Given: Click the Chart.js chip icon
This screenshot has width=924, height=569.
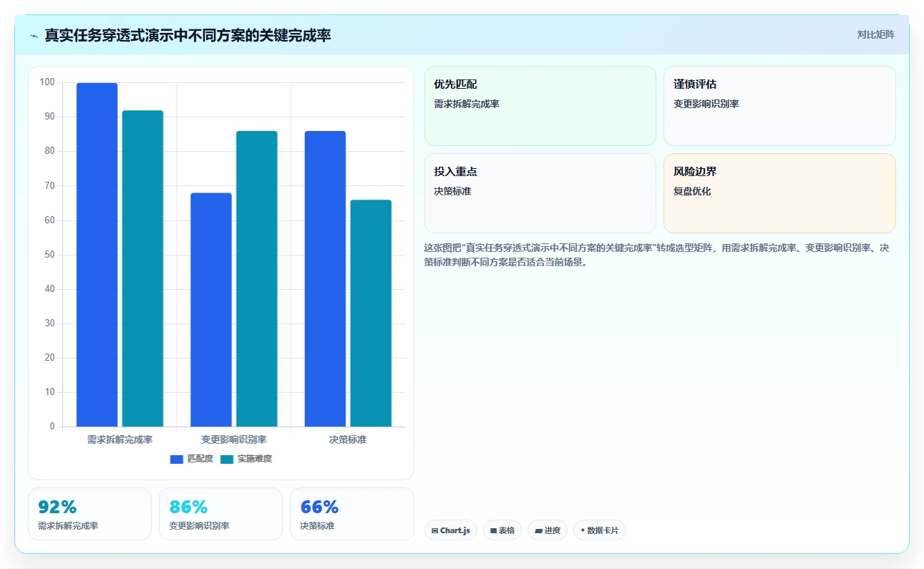Looking at the screenshot, I should tap(434, 530).
